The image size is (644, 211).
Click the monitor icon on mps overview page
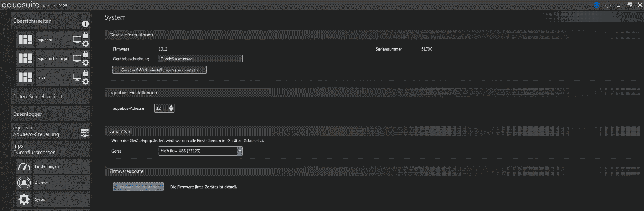(x=77, y=77)
